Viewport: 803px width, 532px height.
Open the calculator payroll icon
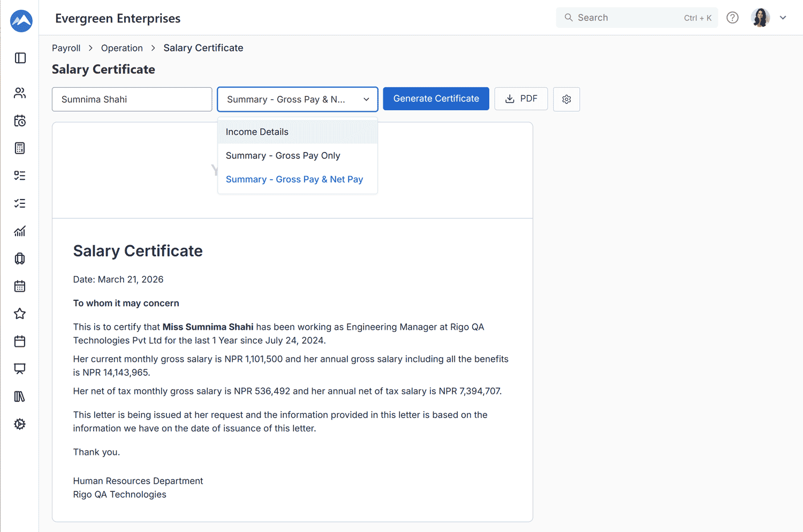click(20, 148)
